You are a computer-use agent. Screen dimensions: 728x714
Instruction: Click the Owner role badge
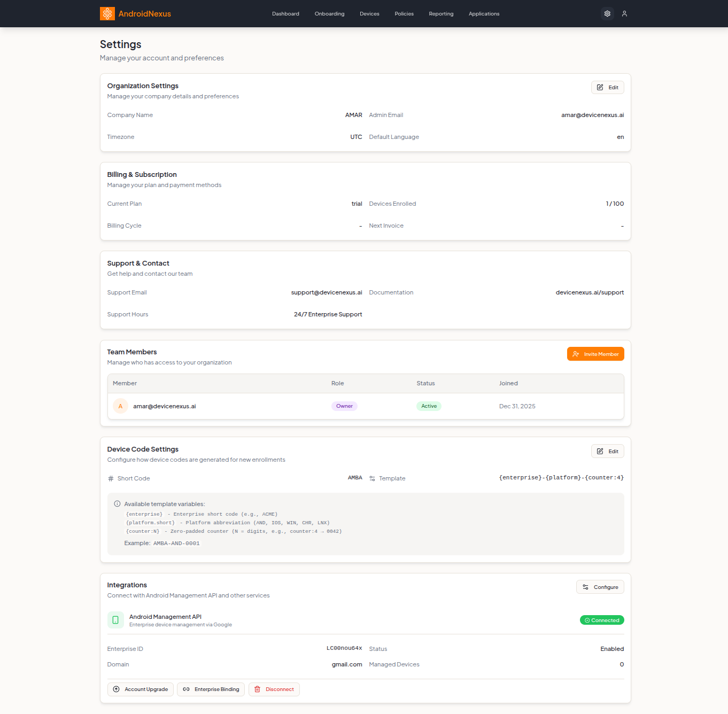[x=344, y=406]
